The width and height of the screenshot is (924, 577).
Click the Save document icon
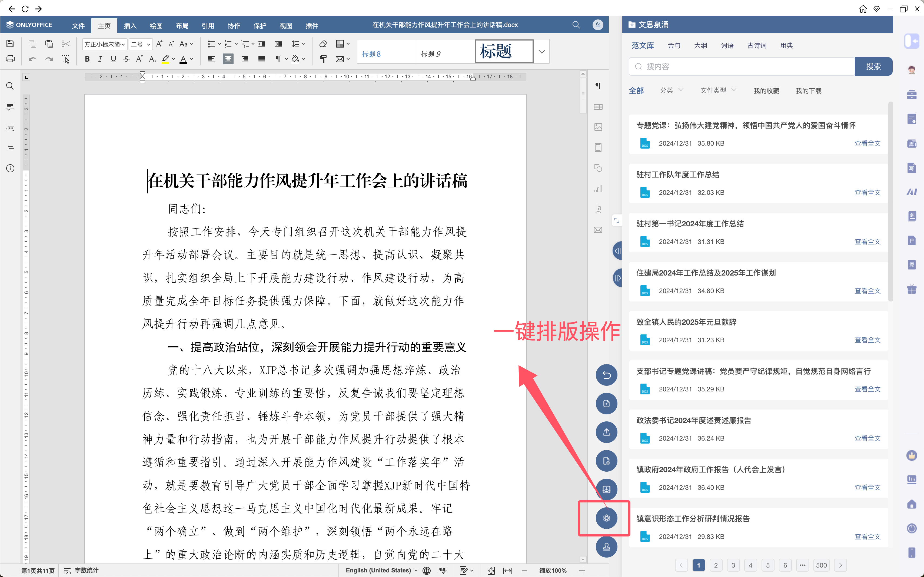10,43
